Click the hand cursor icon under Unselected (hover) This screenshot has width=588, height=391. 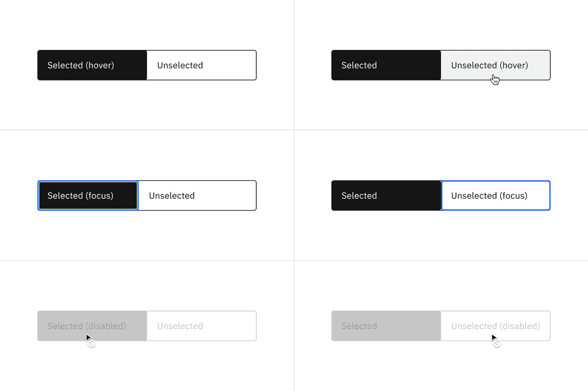(495, 80)
